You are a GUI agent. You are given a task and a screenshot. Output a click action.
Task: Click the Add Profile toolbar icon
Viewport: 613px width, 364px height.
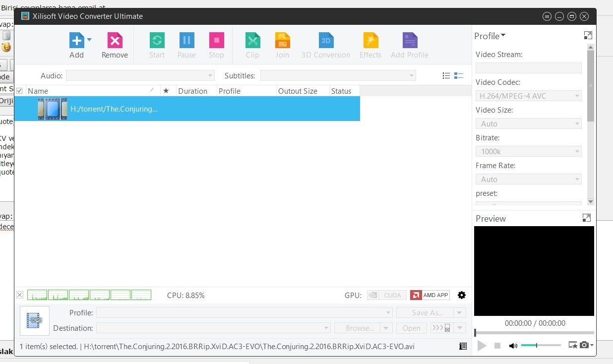[x=410, y=40]
